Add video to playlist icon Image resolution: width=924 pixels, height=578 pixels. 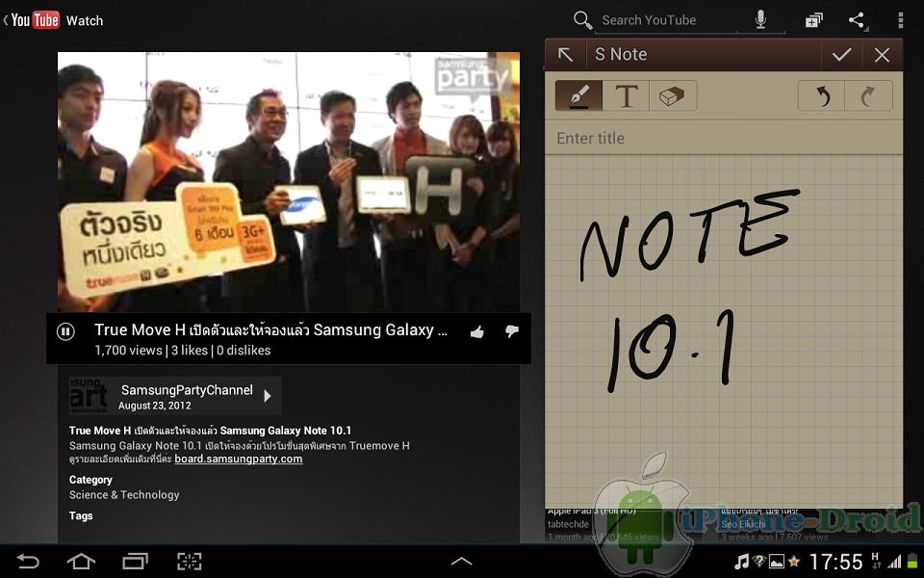coord(814,20)
